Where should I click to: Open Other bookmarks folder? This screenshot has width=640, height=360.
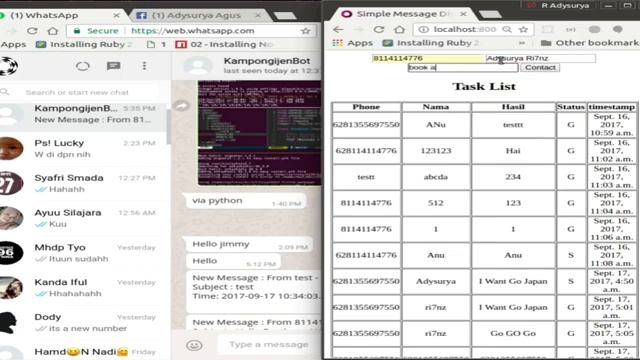point(590,43)
